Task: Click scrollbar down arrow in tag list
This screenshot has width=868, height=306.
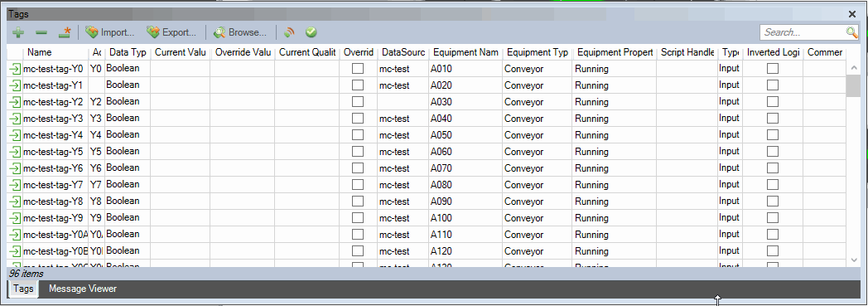Action: point(853,260)
